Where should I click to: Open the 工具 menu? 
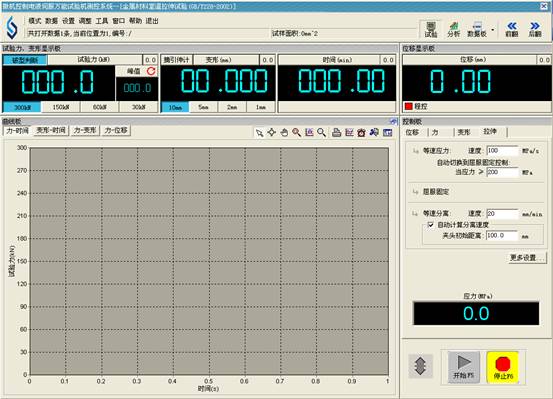click(102, 21)
